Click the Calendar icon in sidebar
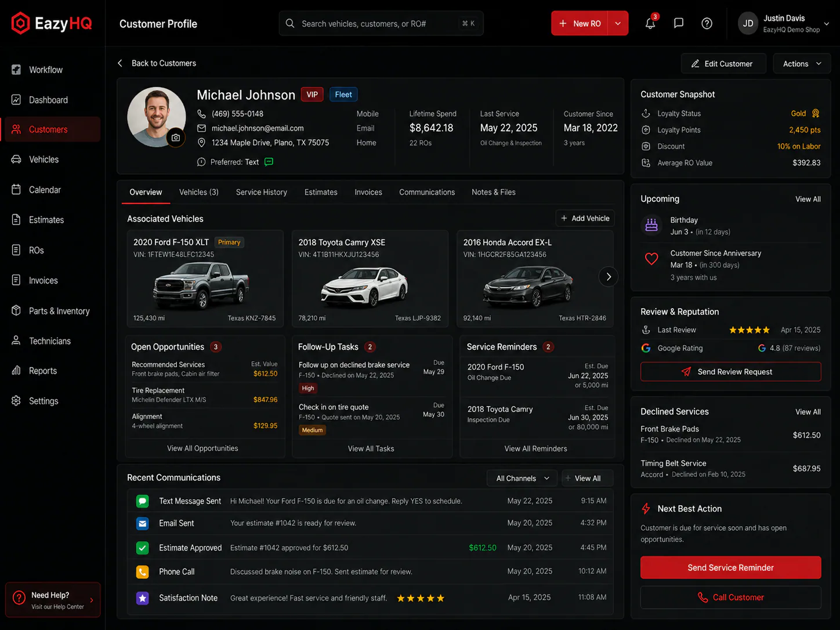840x630 pixels. (16, 190)
